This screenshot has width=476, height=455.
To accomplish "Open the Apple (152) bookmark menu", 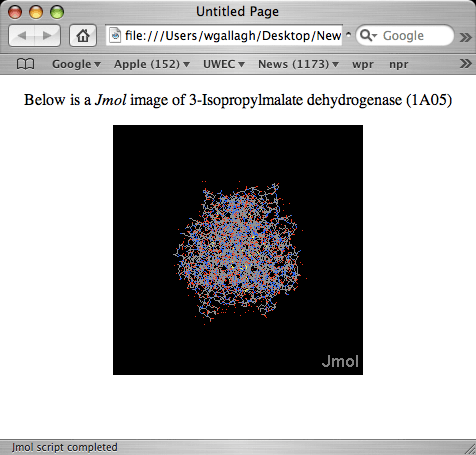I will pos(152,64).
